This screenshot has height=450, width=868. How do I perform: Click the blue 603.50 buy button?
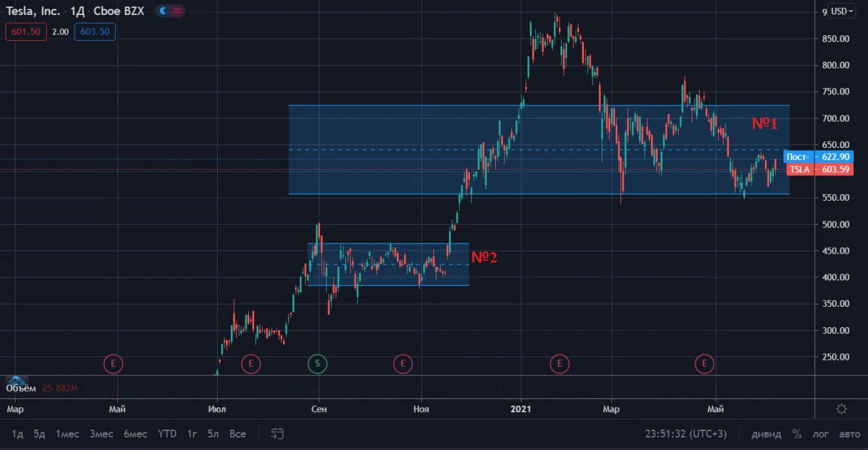95,31
